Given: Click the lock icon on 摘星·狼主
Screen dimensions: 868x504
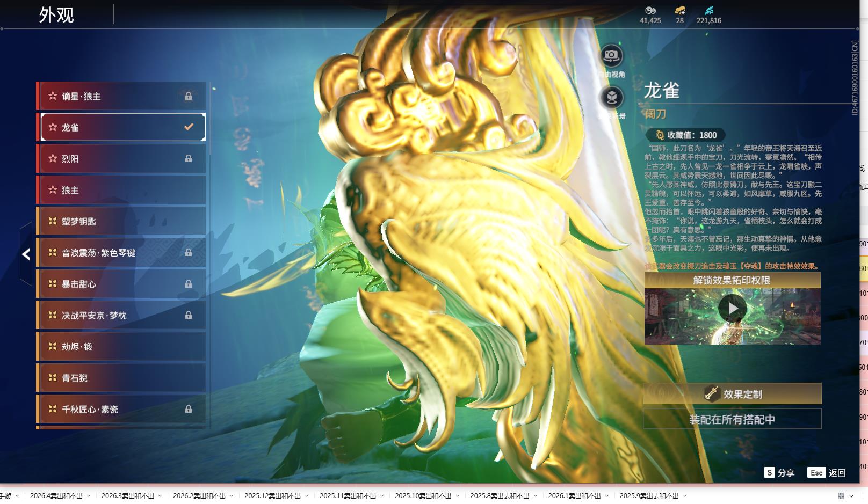Looking at the screenshot, I should point(189,96).
